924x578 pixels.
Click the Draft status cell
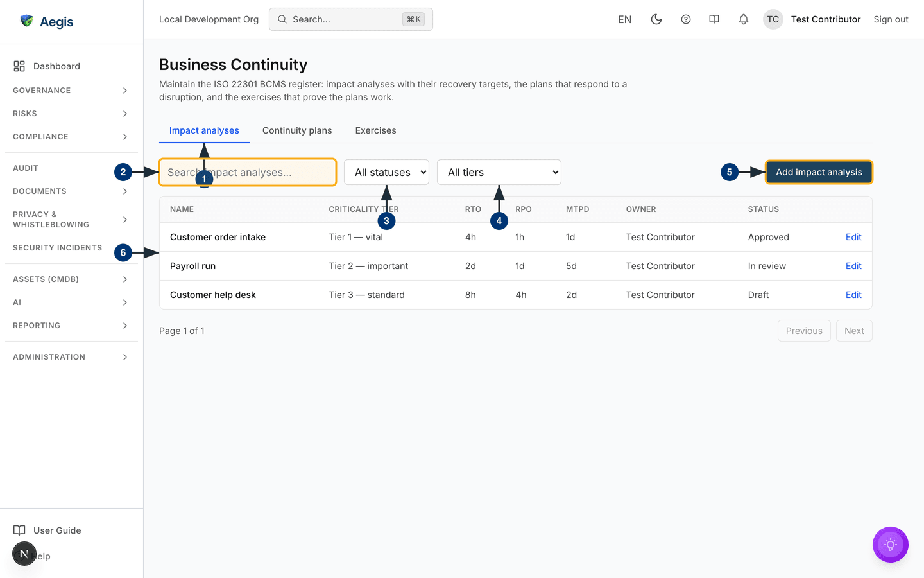(758, 295)
